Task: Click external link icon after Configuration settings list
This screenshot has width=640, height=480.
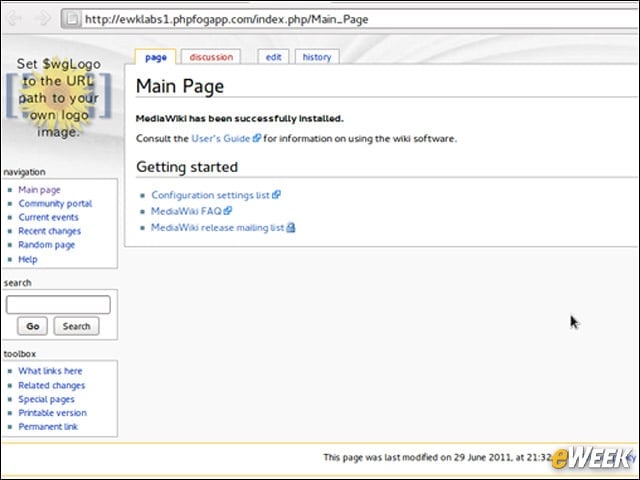Action: (276, 195)
